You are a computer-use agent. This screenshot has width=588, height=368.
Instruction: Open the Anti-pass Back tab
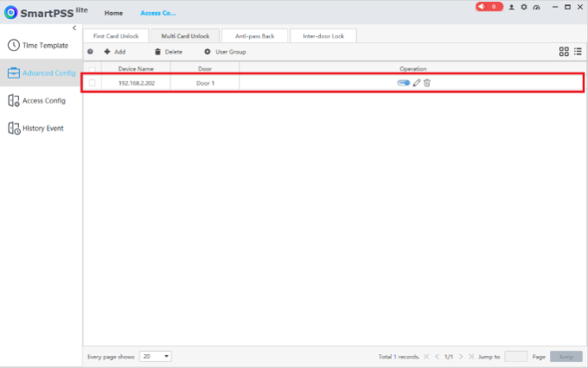coord(254,36)
